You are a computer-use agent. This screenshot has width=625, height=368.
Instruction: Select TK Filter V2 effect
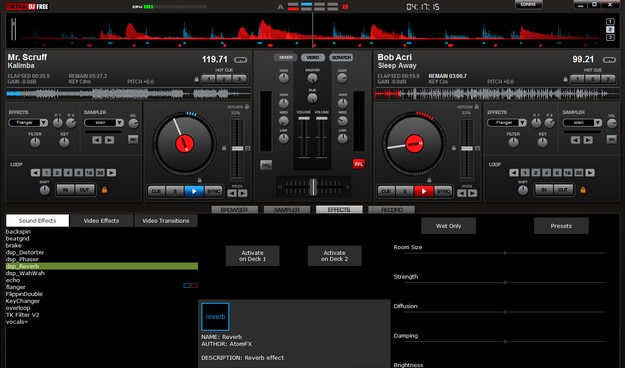[x=22, y=315]
